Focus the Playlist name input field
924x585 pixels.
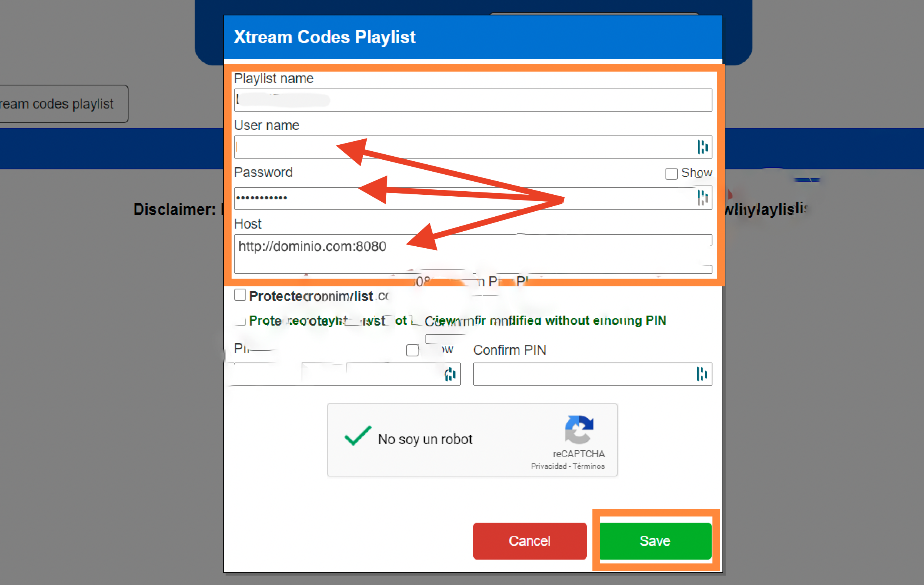pos(473,100)
